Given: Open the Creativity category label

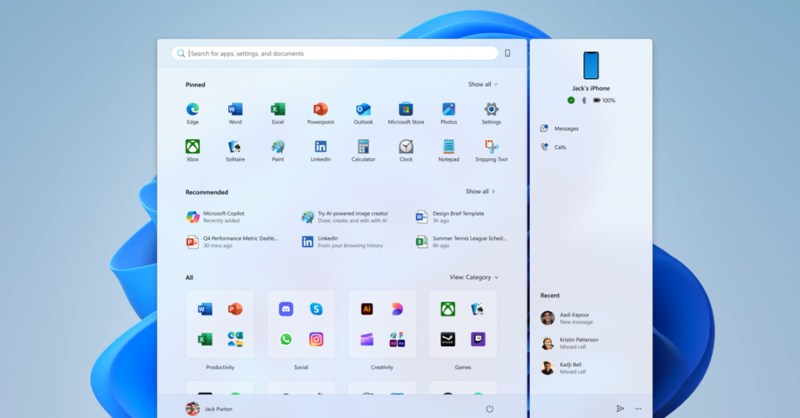Looking at the screenshot, I should click(x=382, y=367).
